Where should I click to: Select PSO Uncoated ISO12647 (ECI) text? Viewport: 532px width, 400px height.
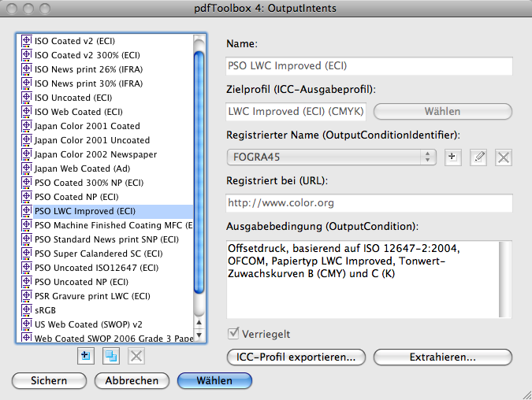click(96, 268)
